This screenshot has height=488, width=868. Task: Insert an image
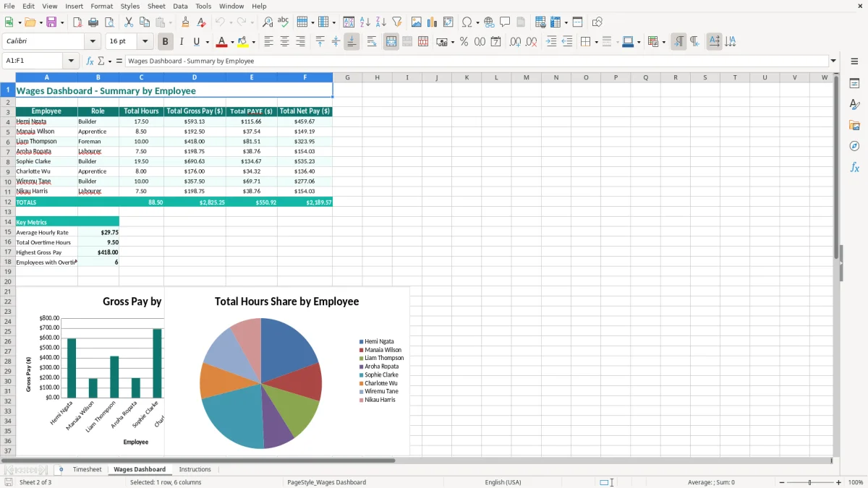pos(417,22)
